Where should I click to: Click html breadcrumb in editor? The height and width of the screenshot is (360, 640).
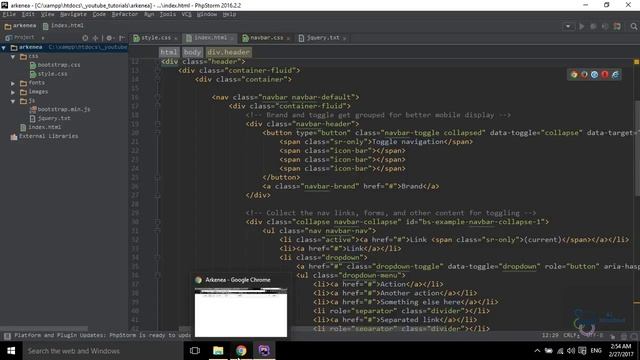169,52
